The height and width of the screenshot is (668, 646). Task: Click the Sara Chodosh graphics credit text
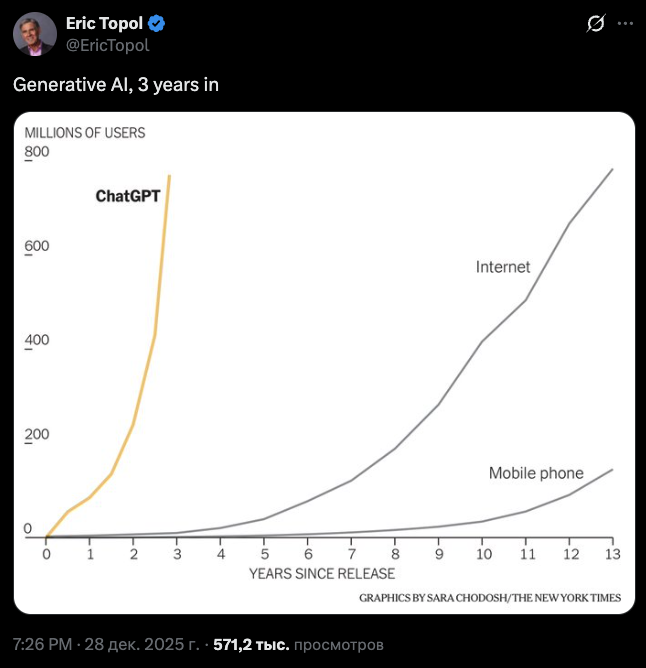point(490,598)
